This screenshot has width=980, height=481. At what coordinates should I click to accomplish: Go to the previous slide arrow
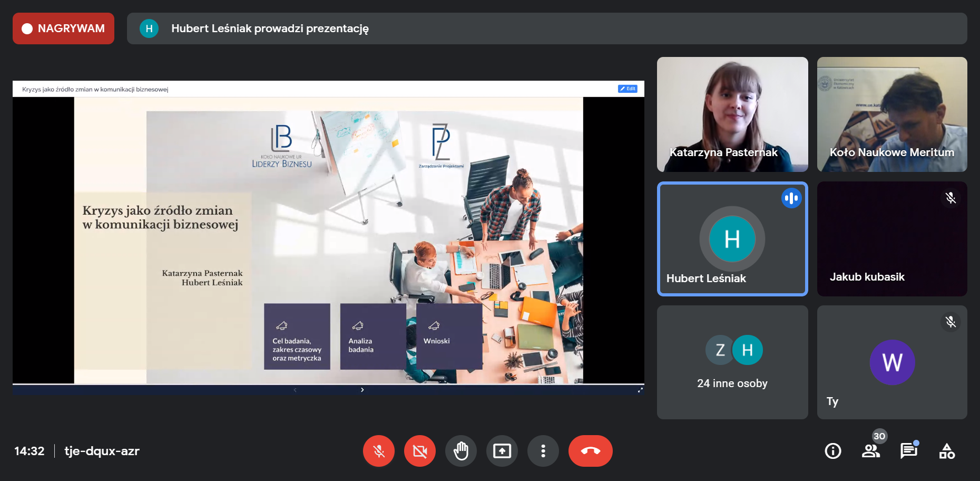click(x=295, y=390)
